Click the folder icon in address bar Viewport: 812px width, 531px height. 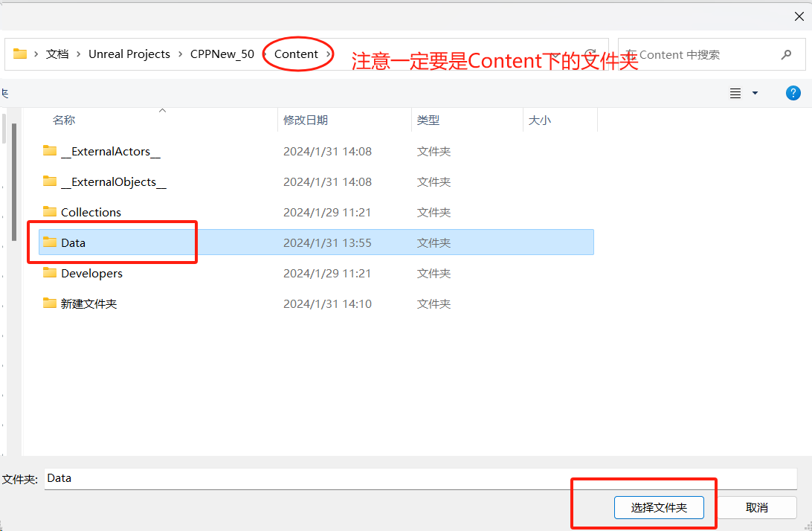pyautogui.click(x=20, y=54)
